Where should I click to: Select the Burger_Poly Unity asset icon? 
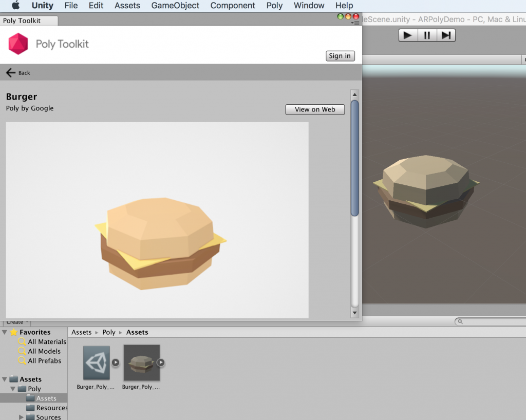pos(97,362)
